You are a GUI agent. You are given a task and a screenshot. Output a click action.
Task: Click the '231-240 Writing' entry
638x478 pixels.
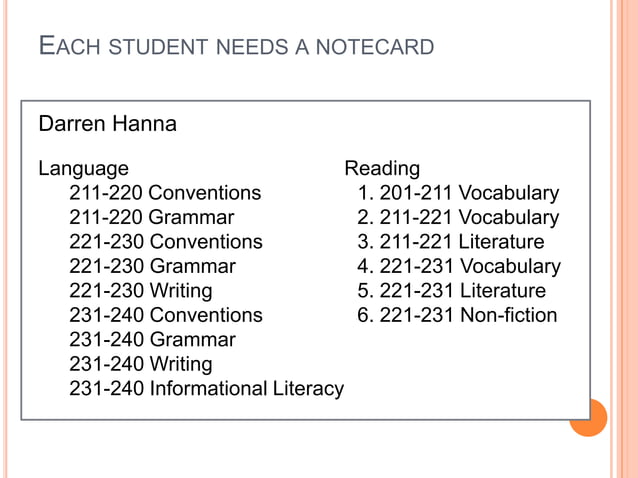click(x=141, y=365)
